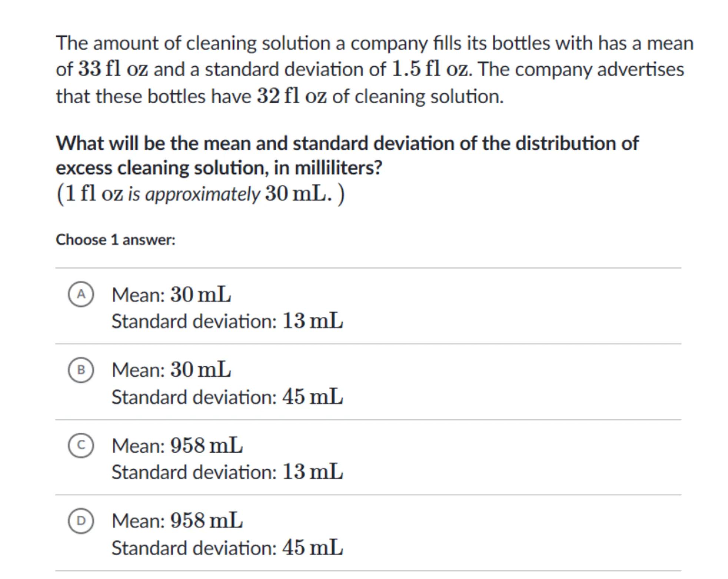Click "Standard deviation: 45 mL" in option D
728x579 pixels.
[227, 548]
